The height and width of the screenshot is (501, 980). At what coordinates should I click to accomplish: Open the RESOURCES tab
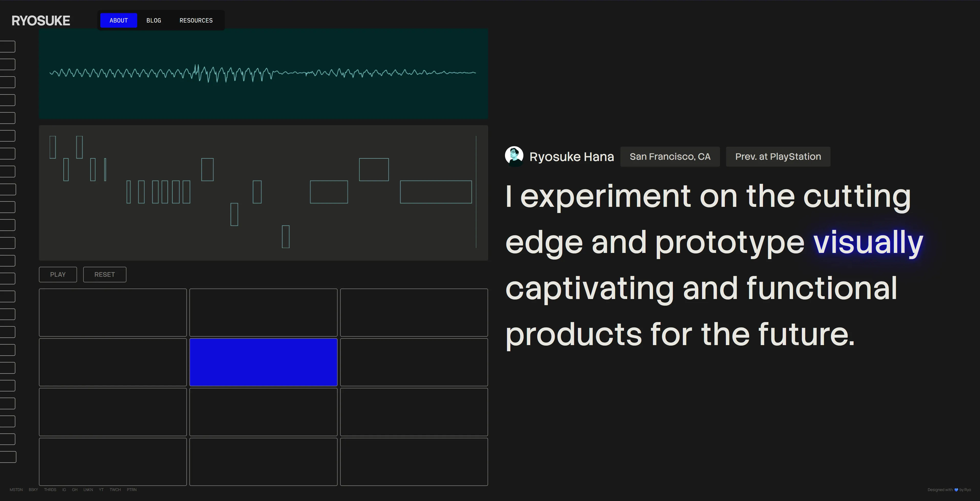[196, 20]
